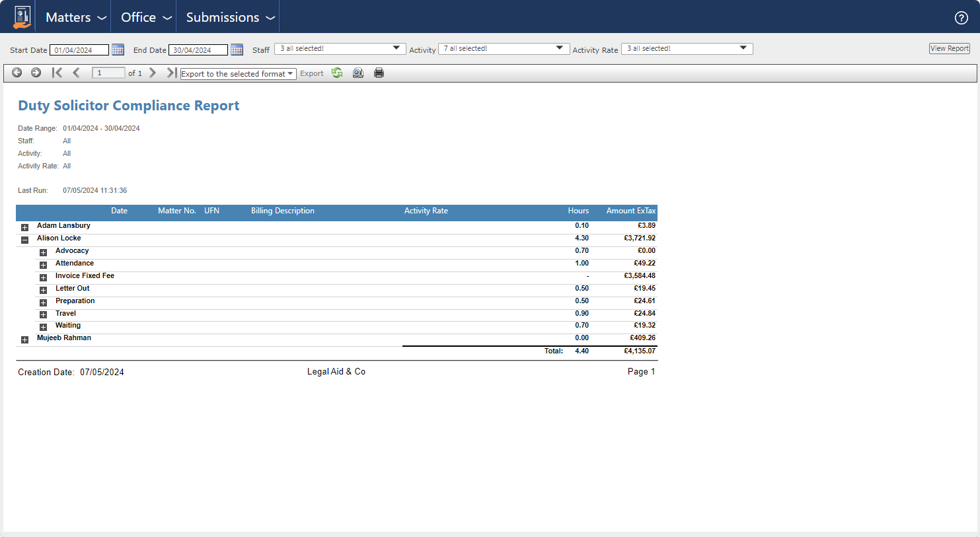Click the refresh report icon

(x=337, y=73)
